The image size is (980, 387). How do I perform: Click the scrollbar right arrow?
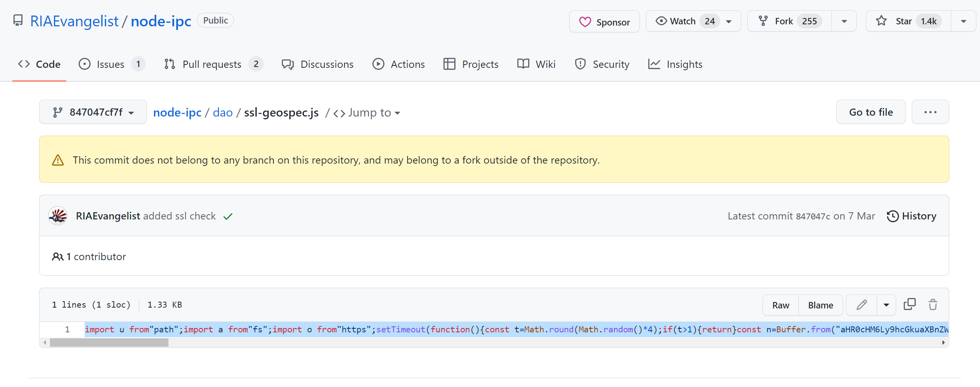point(943,342)
